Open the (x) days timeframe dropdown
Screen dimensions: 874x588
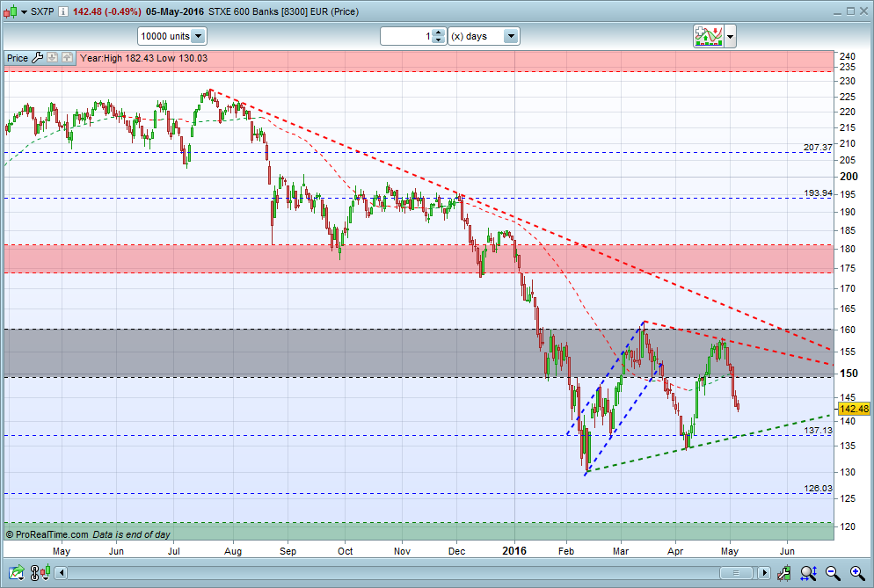pos(511,36)
